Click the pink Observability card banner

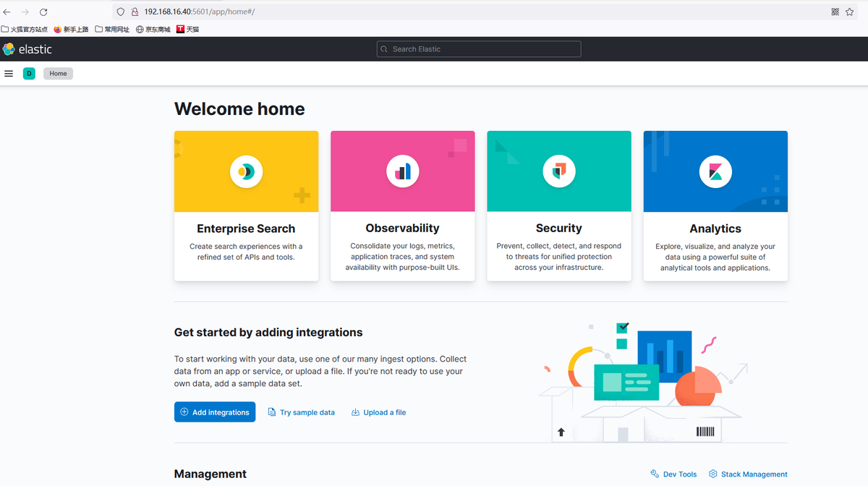pos(403,171)
